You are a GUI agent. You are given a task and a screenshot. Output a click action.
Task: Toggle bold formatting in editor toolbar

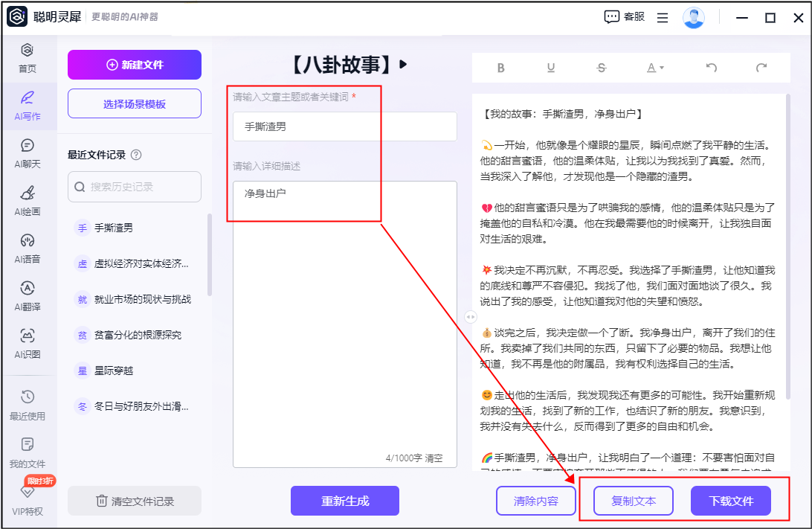coord(500,68)
